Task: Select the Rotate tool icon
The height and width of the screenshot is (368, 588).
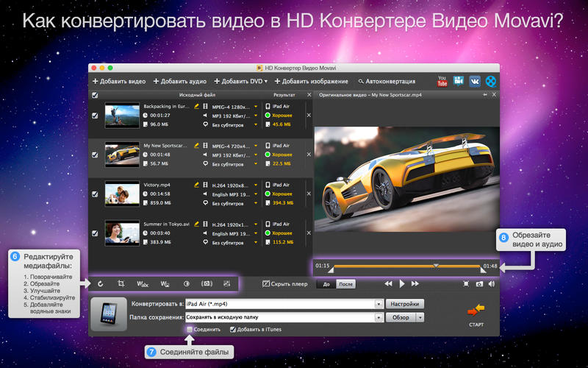Action: click(101, 284)
